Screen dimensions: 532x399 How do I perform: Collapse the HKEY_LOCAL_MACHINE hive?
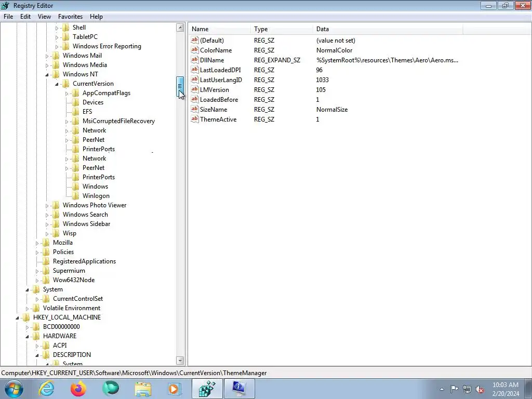coord(17,318)
